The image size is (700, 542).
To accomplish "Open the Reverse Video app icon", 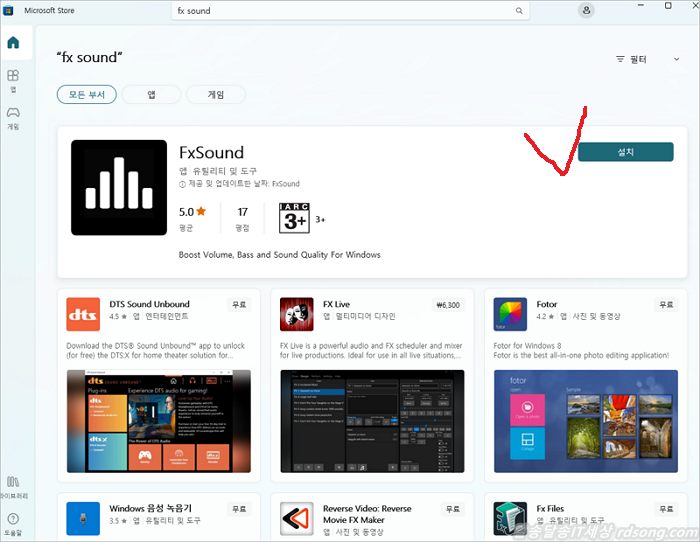I will click(297, 518).
